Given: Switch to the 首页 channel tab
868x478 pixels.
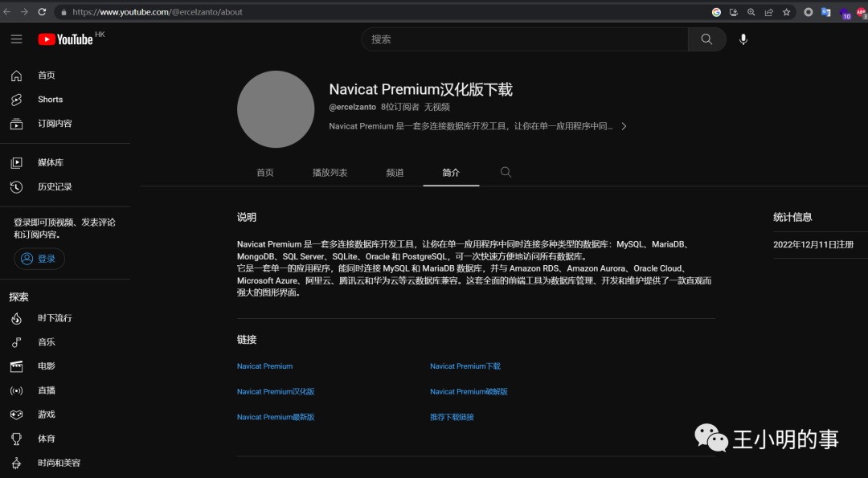Looking at the screenshot, I should (x=265, y=173).
